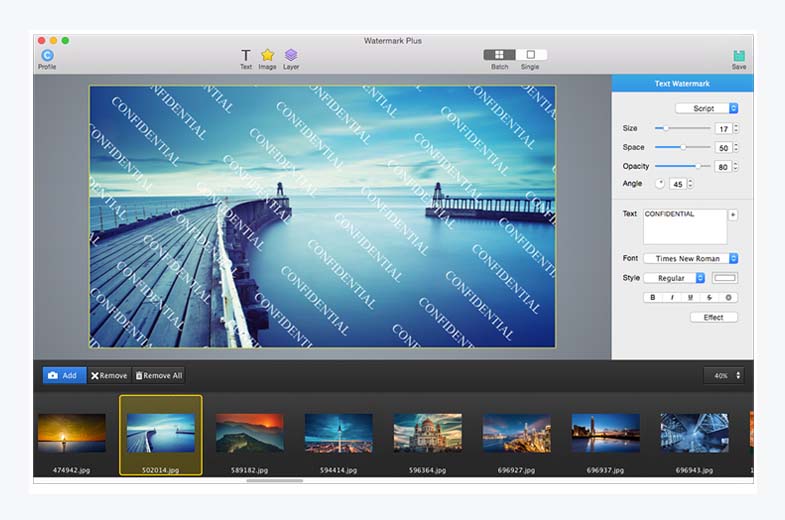Click the Remove All button

158,376
